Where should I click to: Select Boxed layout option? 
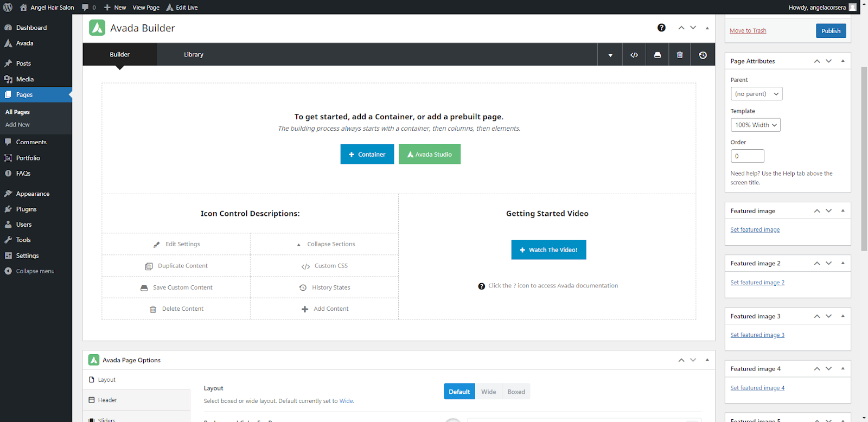[x=516, y=392]
